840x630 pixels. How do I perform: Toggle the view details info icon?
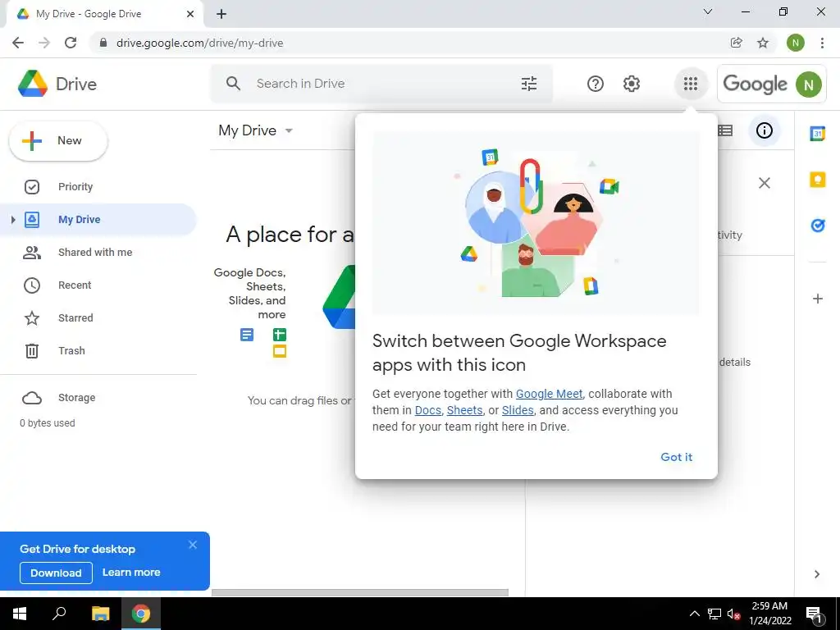[765, 130]
